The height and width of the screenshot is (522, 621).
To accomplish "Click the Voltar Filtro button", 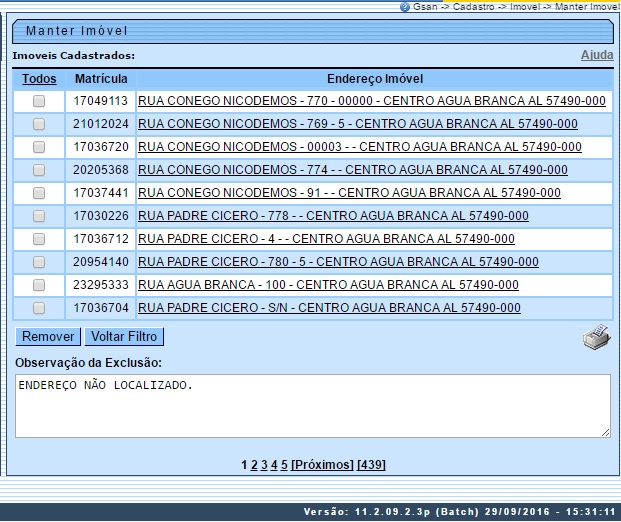I will [124, 337].
